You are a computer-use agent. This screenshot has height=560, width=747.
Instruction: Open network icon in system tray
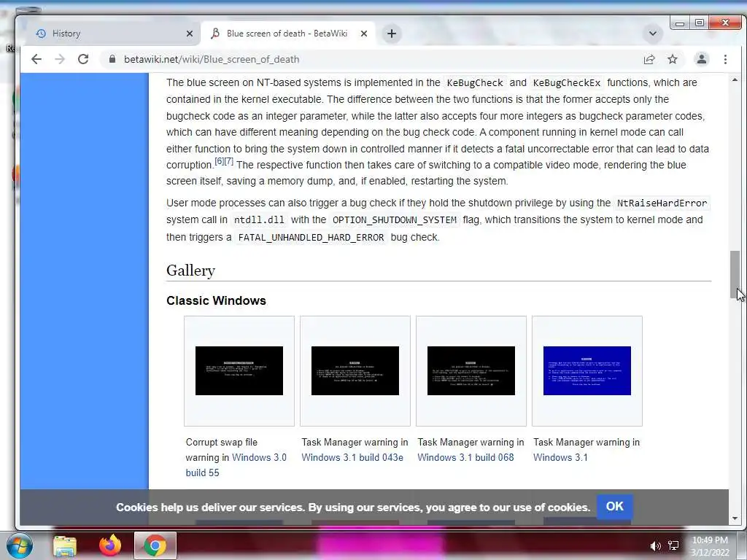click(673, 545)
